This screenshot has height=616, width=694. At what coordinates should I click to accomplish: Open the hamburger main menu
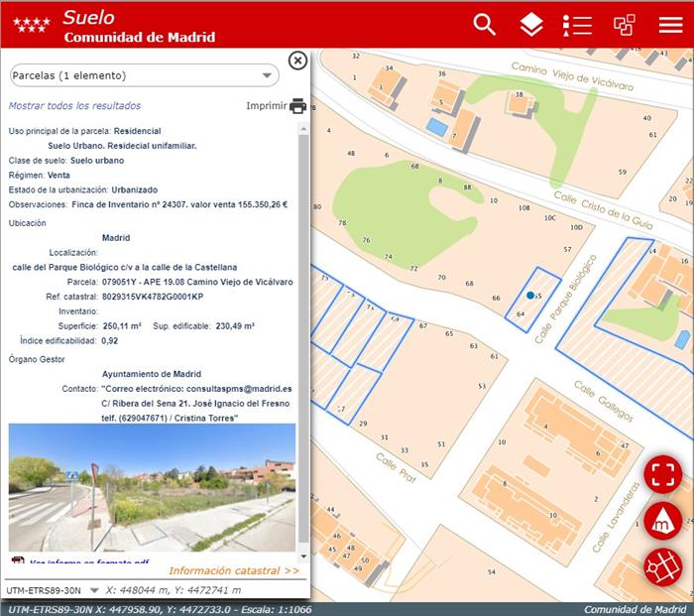(671, 25)
